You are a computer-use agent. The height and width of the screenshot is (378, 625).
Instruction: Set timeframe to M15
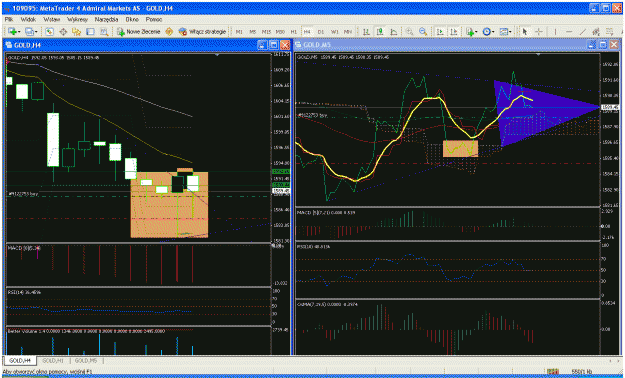pyautogui.click(x=266, y=32)
